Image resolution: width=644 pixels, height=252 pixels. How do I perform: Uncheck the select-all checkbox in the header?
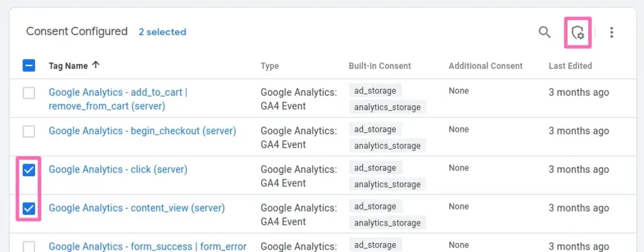29,65
